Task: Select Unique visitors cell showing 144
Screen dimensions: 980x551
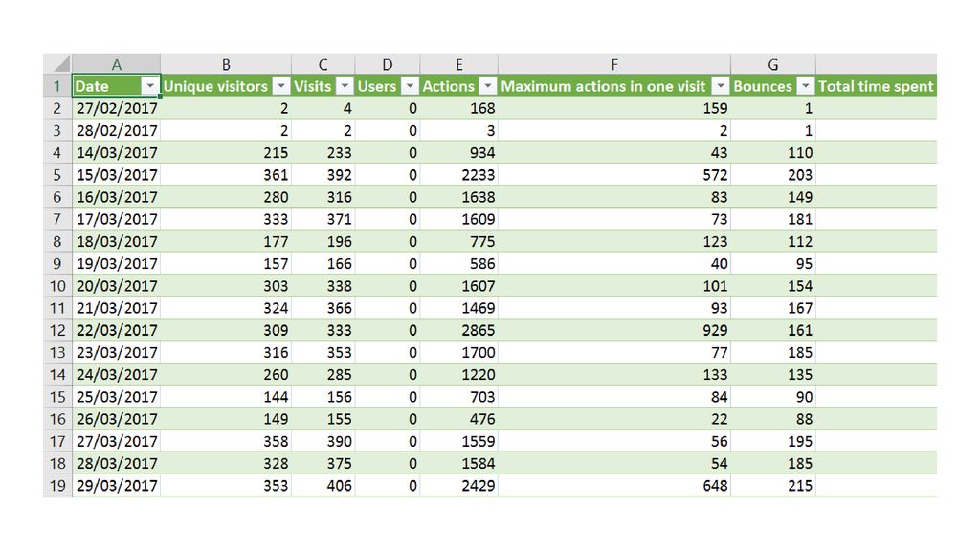Action: tap(226, 397)
